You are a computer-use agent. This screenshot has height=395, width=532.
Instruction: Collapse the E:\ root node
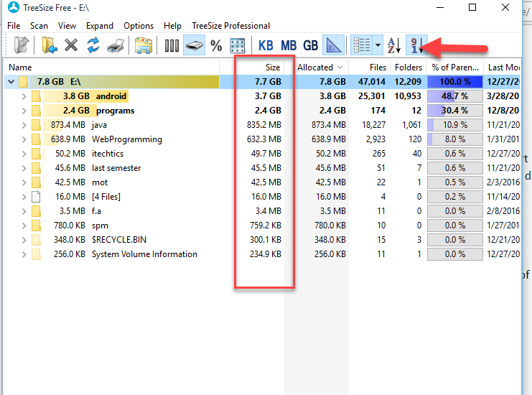[11, 82]
